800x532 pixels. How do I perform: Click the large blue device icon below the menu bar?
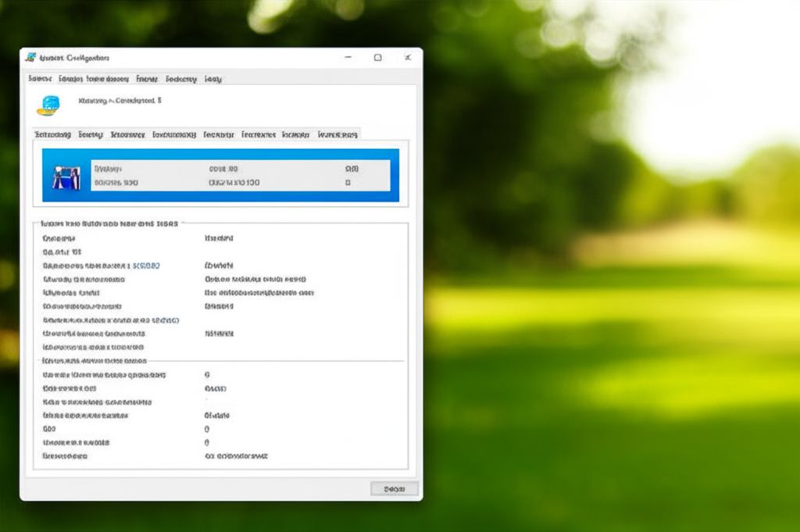click(x=48, y=105)
